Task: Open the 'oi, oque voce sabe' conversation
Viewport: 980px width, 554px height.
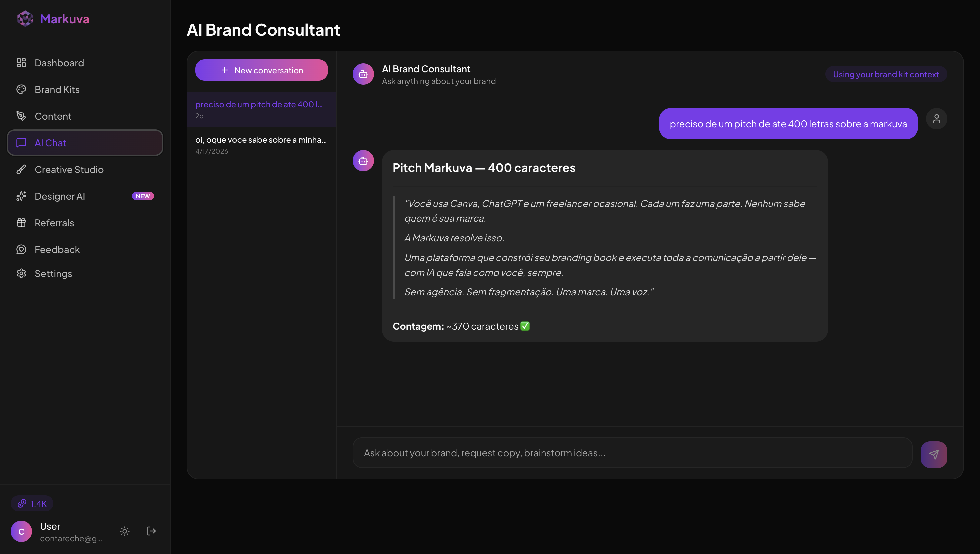Action: click(261, 145)
